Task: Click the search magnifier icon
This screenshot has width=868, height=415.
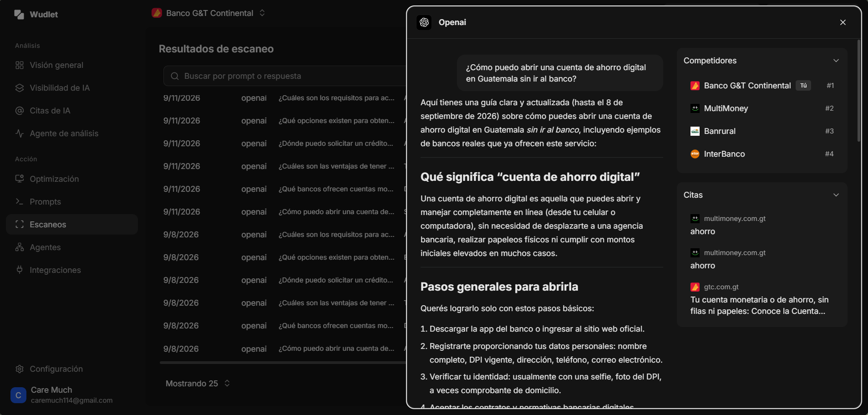Action: click(175, 76)
